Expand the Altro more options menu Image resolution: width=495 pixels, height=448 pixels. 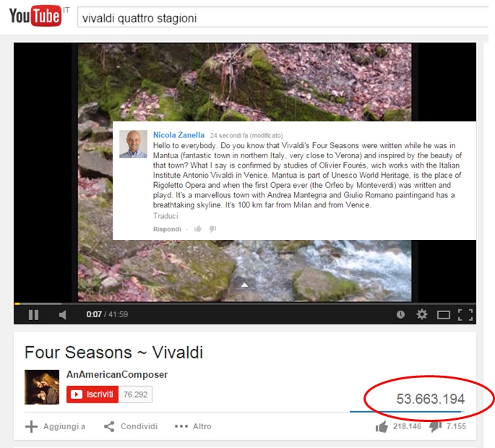(x=193, y=426)
